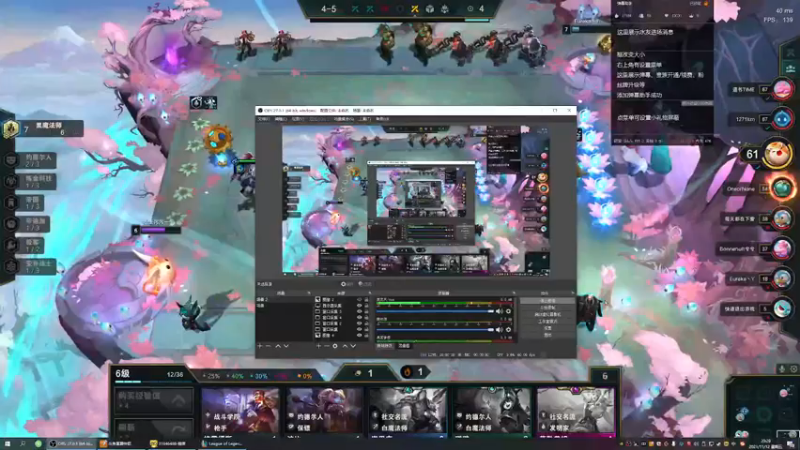Pop out OBS scenes dock with its header icon
Screen dimensions: 800x450
click(x=309, y=293)
